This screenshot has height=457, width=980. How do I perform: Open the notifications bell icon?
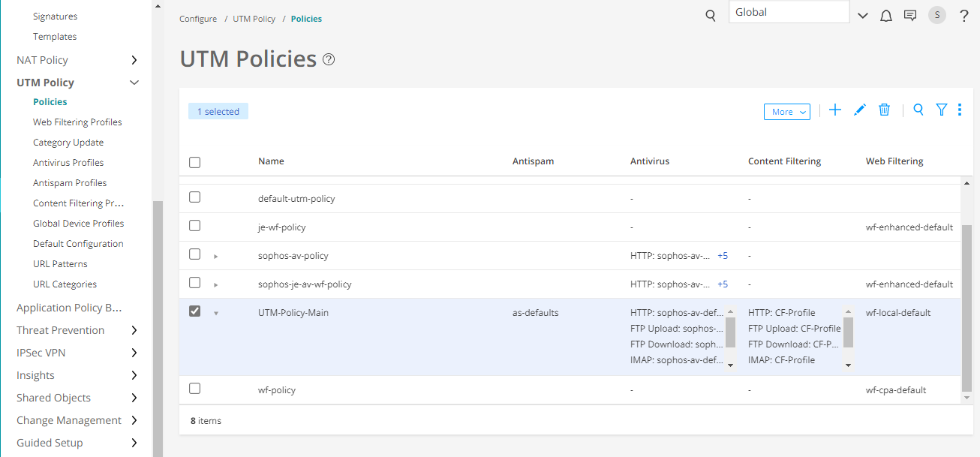[x=886, y=16]
